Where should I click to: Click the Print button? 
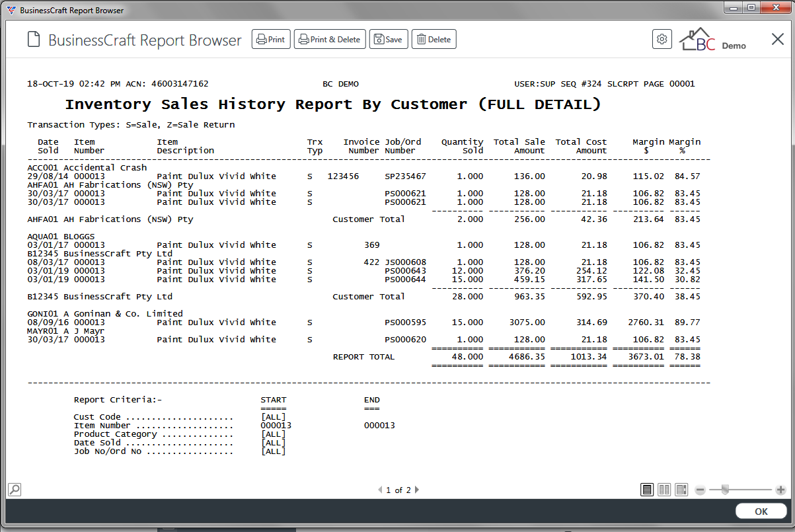pyautogui.click(x=271, y=40)
